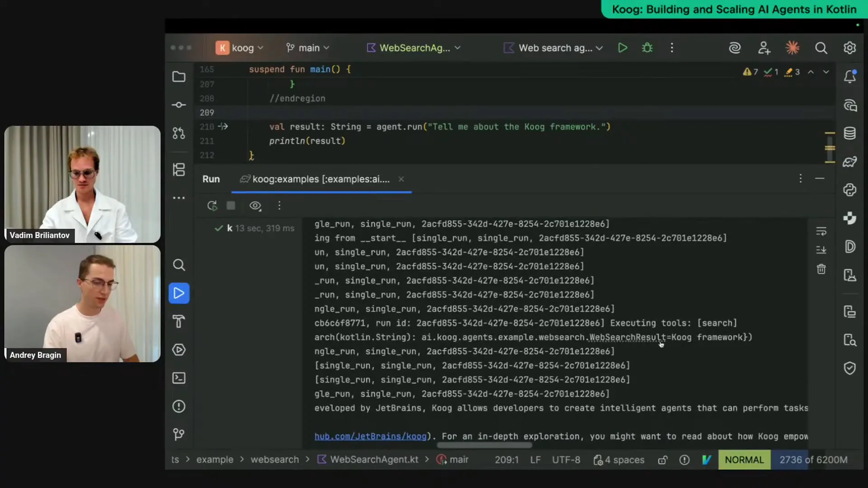Open the Commit tool window

click(x=179, y=105)
